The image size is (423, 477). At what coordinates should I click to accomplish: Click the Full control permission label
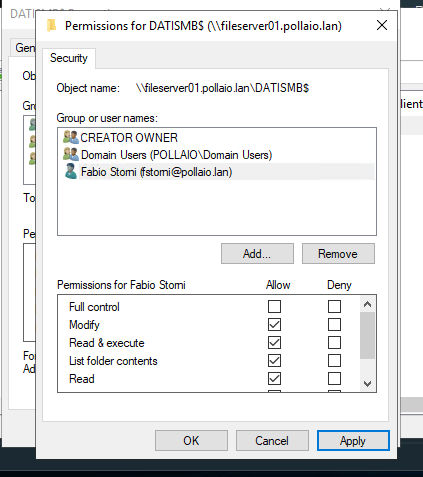tap(94, 307)
